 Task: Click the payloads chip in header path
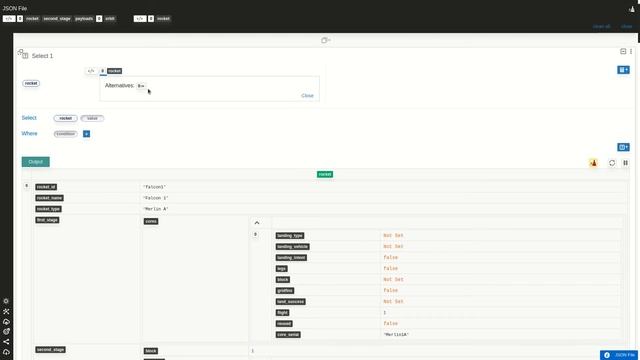click(84, 19)
